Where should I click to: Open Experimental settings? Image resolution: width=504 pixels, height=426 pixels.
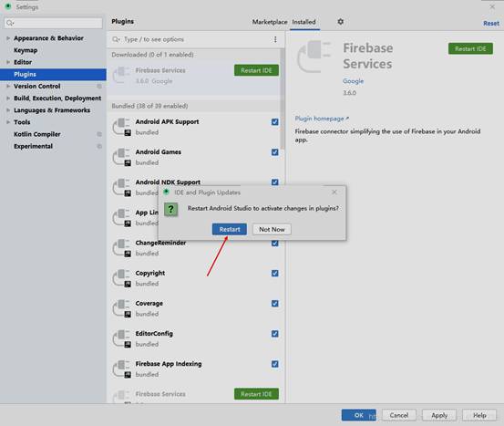(33, 146)
